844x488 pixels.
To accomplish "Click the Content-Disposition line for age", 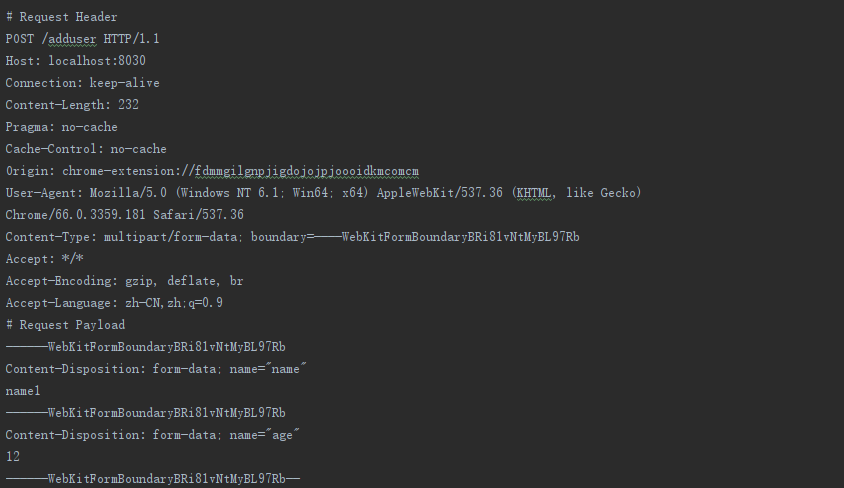I will click(152, 435).
